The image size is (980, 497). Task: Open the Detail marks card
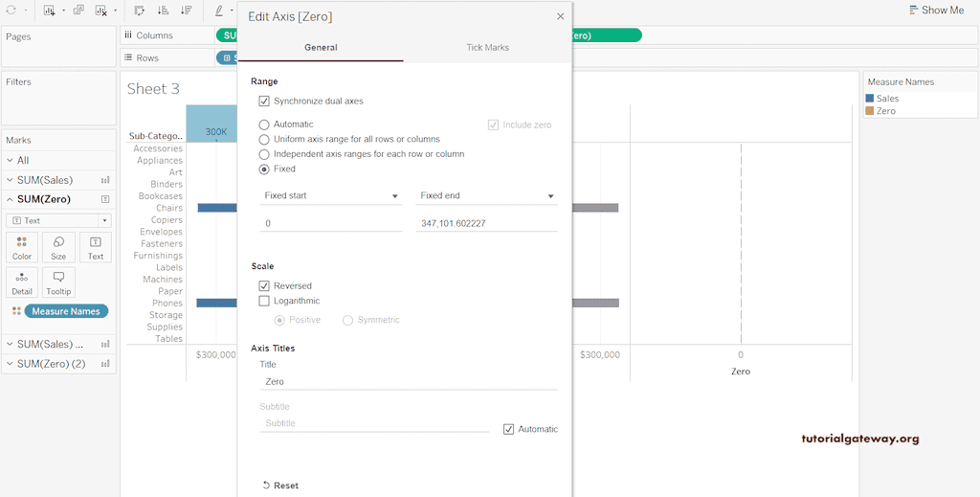click(22, 282)
